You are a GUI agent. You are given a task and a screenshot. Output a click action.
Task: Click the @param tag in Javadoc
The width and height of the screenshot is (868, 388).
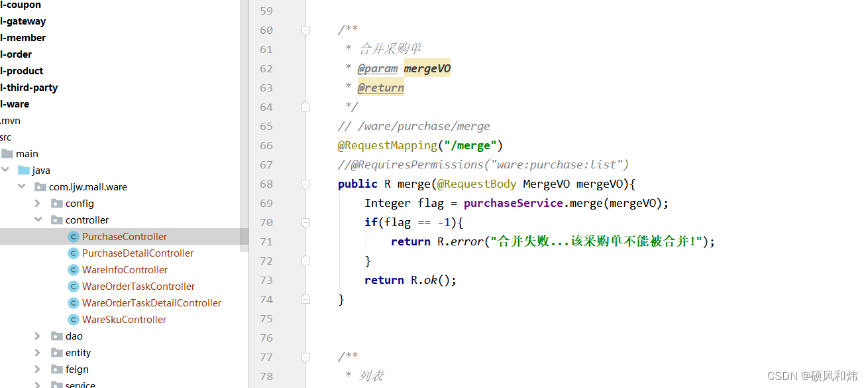[x=378, y=68]
